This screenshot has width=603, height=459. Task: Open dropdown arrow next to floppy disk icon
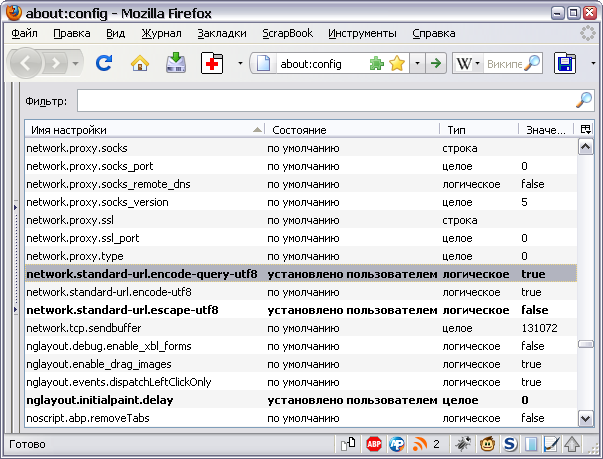pyautogui.click(x=593, y=63)
